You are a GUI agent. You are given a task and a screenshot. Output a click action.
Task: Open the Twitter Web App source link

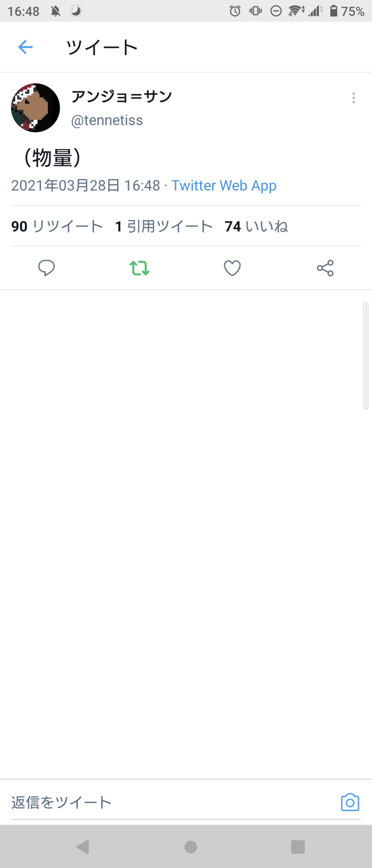click(224, 186)
